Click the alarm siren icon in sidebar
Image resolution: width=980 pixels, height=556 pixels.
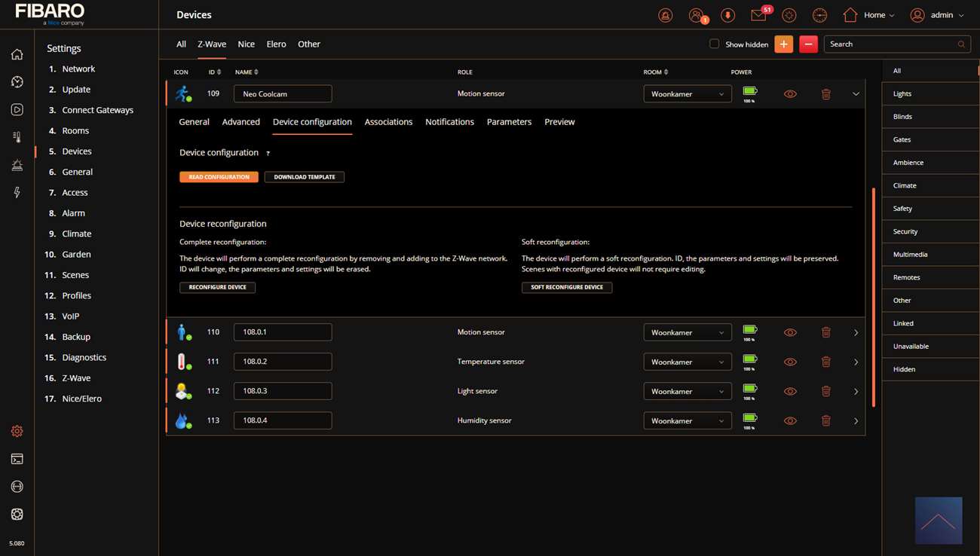pos(17,165)
